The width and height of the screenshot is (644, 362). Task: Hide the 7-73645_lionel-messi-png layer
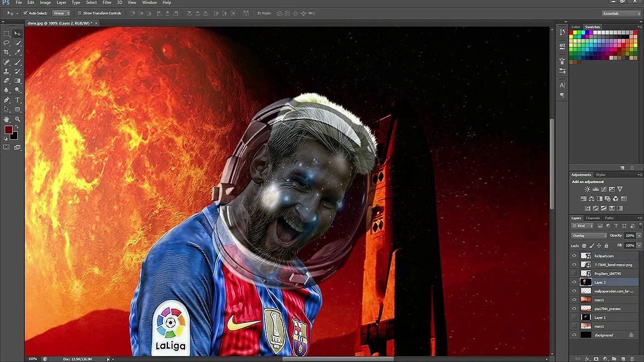tap(574, 264)
